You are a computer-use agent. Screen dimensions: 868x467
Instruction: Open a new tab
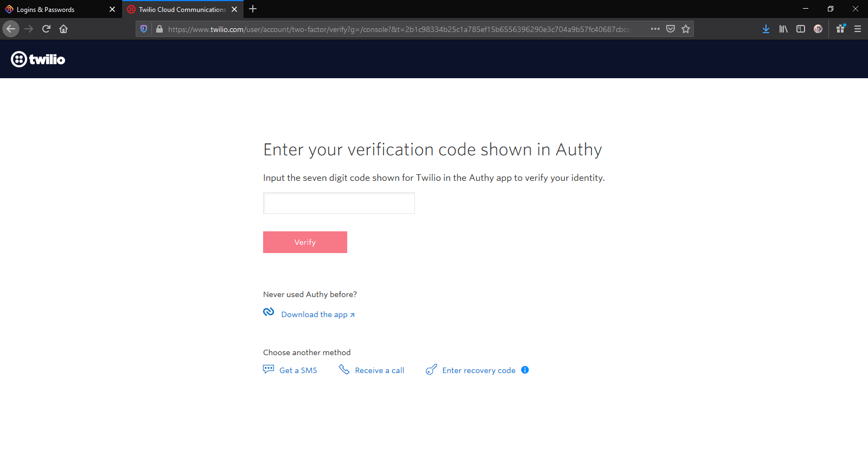(253, 9)
